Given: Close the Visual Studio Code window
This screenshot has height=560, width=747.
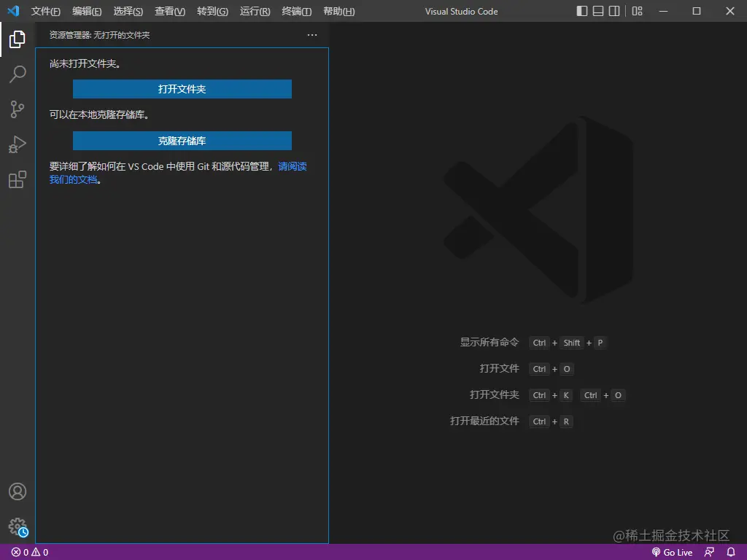Looking at the screenshot, I should click(729, 11).
